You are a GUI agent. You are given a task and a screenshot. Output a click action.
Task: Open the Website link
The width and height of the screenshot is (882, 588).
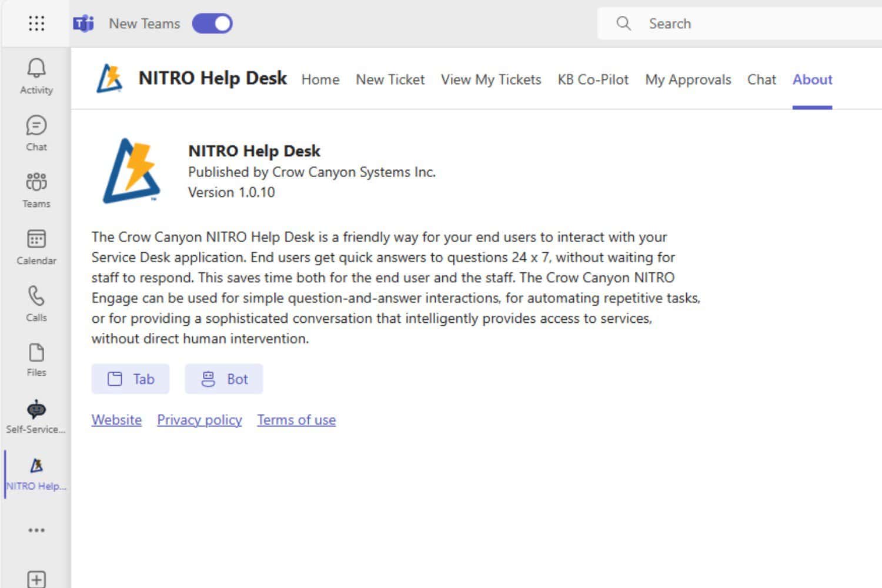click(x=116, y=420)
